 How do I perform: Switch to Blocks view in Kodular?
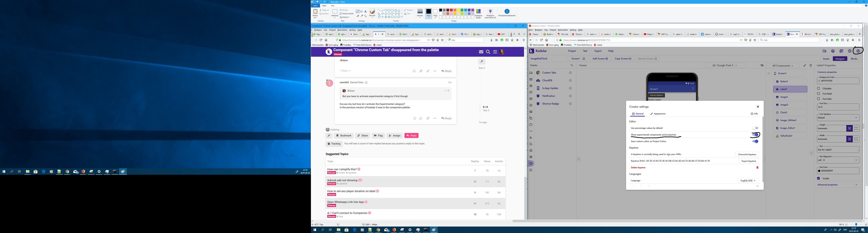(854, 59)
